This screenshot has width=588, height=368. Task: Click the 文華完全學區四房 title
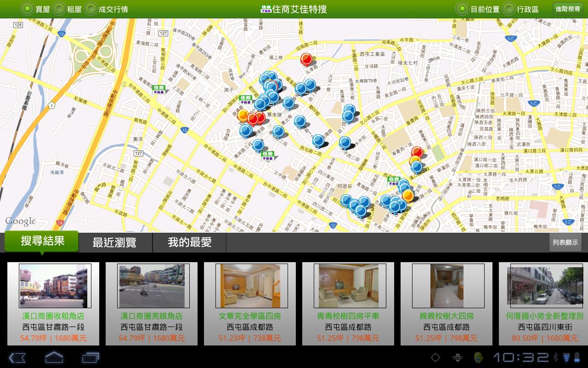click(x=250, y=316)
